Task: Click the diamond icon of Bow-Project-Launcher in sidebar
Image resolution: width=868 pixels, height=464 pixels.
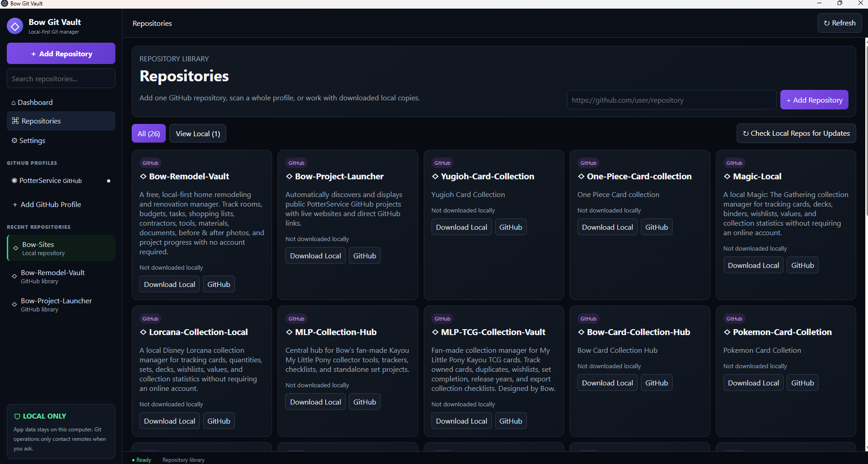Action: [15, 304]
